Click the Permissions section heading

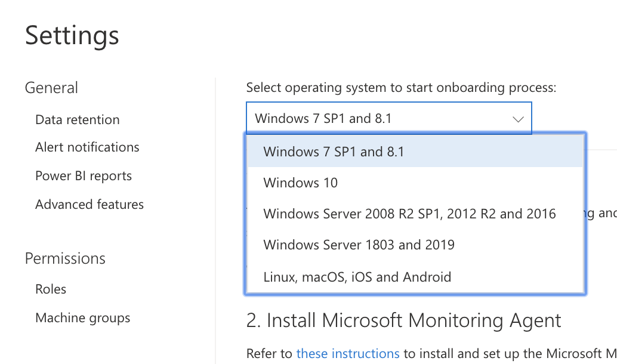coord(65,258)
